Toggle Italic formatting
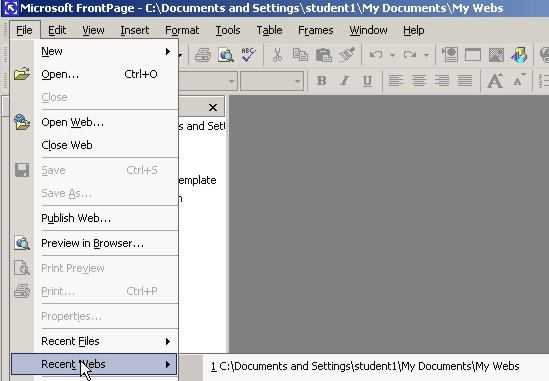 coord(345,81)
